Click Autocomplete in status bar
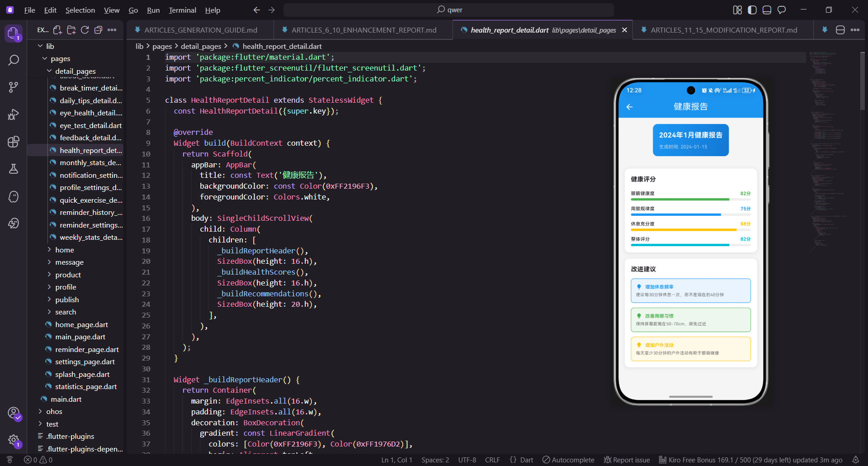Image resolution: width=868 pixels, height=466 pixels. pyautogui.click(x=568, y=460)
